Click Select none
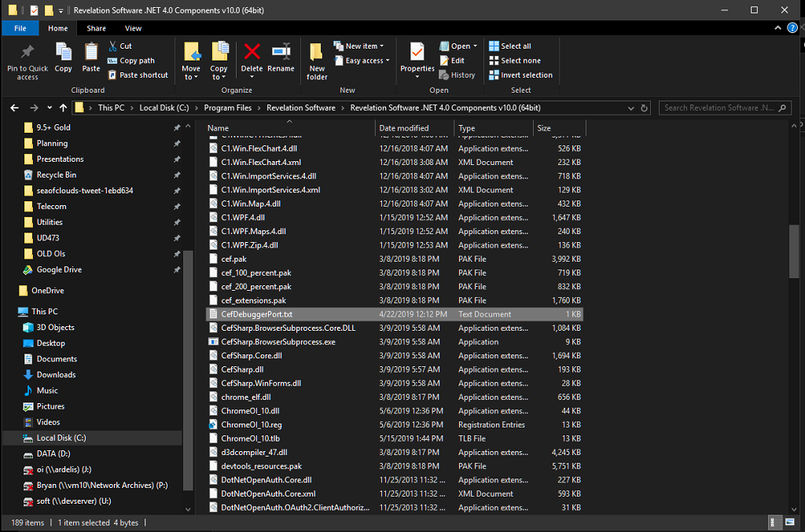This screenshot has height=532, width=805. coord(514,61)
